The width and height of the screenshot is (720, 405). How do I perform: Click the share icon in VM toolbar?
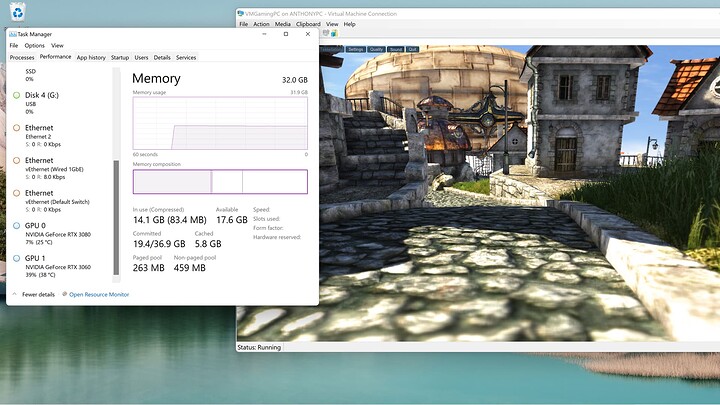334,33
